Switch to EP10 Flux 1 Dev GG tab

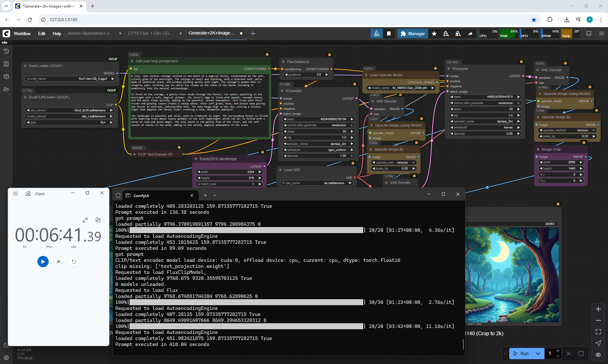(x=151, y=33)
